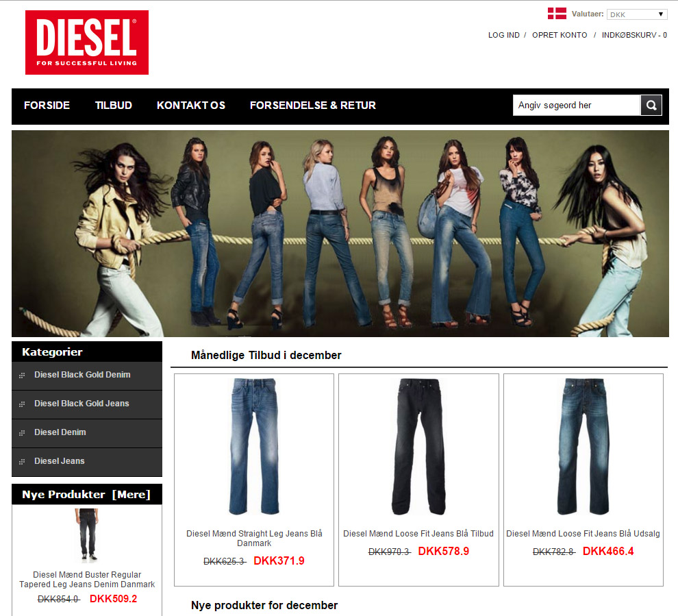Viewport: 678px width, 616px height.
Task: Open the LOG IND link
Action: (x=504, y=35)
